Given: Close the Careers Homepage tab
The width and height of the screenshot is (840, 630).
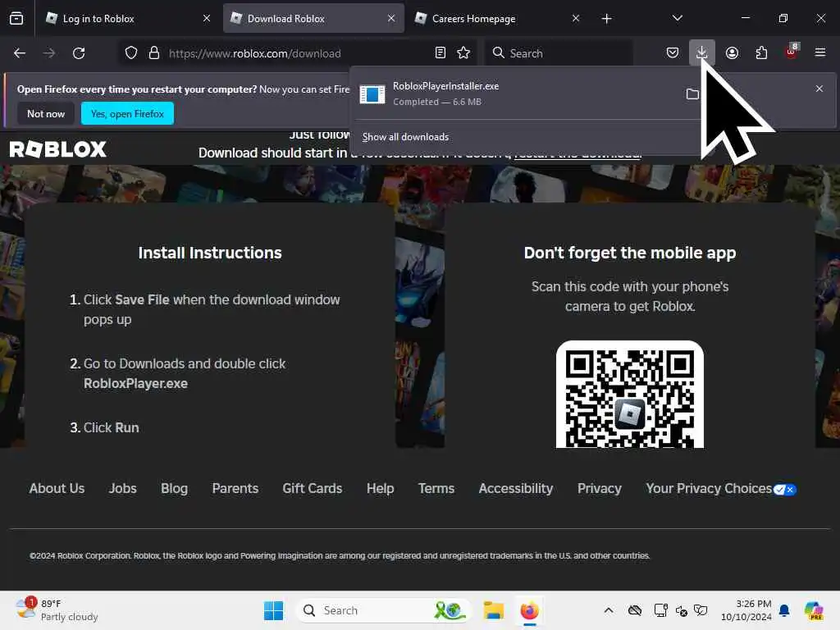Looking at the screenshot, I should click(x=576, y=18).
